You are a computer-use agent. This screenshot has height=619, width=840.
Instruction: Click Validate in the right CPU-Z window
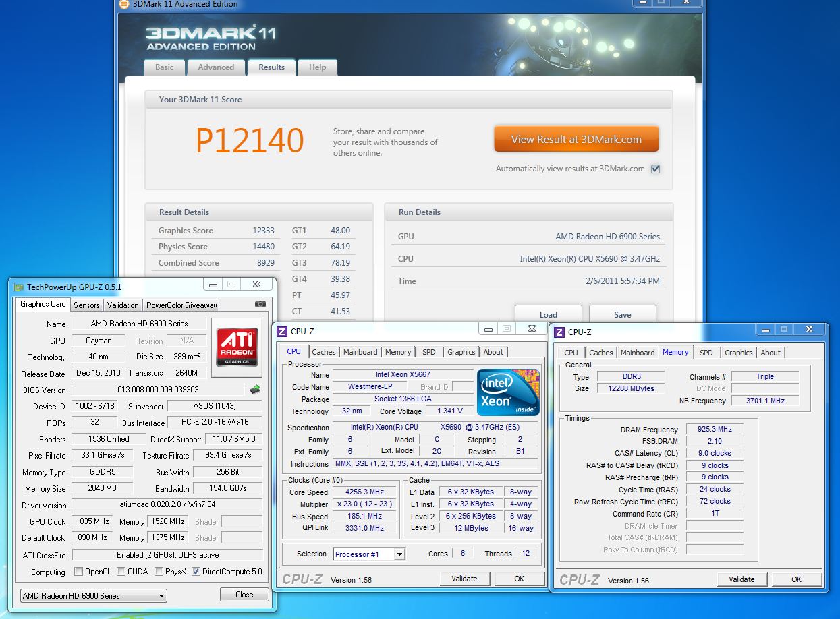(x=741, y=579)
